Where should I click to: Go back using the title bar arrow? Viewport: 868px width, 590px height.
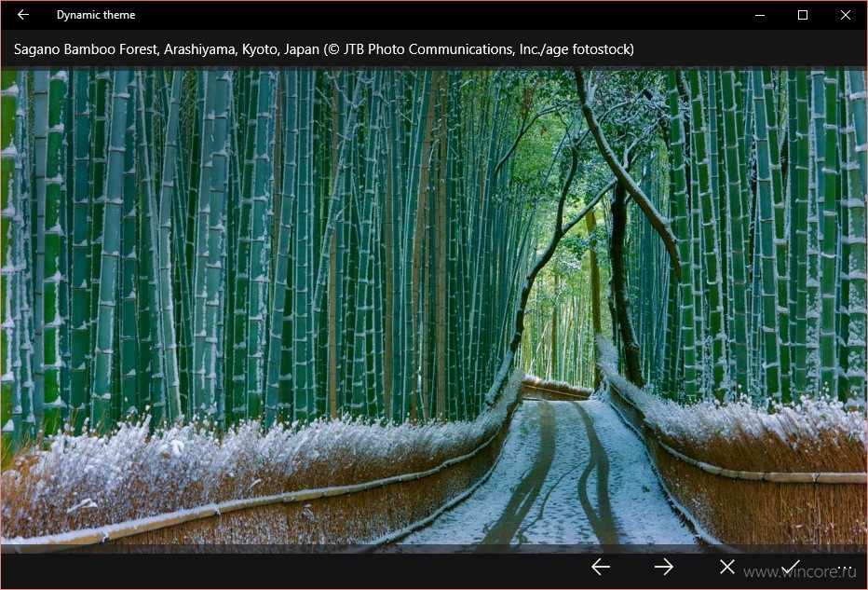[22, 15]
